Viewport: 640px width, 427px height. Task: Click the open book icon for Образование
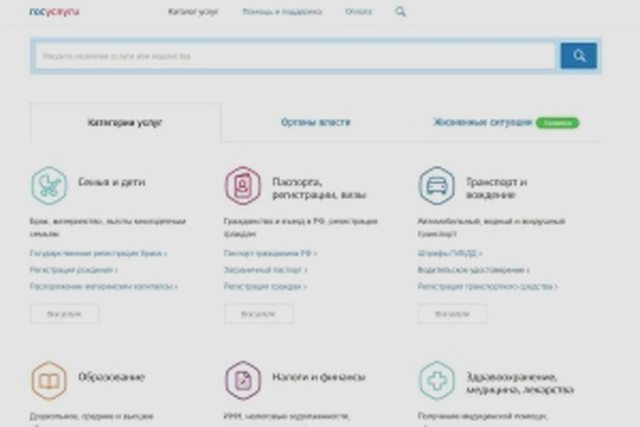[49, 380]
